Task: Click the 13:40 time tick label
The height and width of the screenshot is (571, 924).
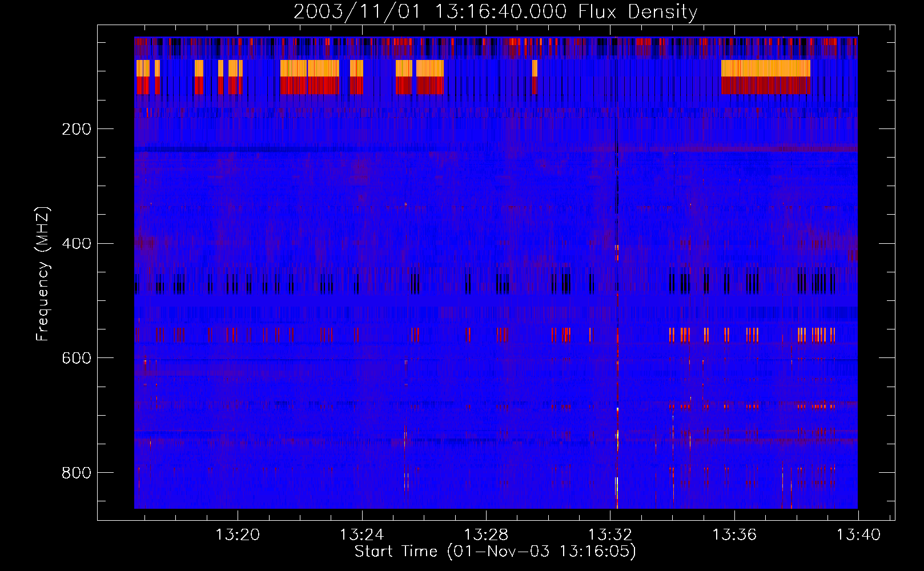Action: tap(858, 535)
